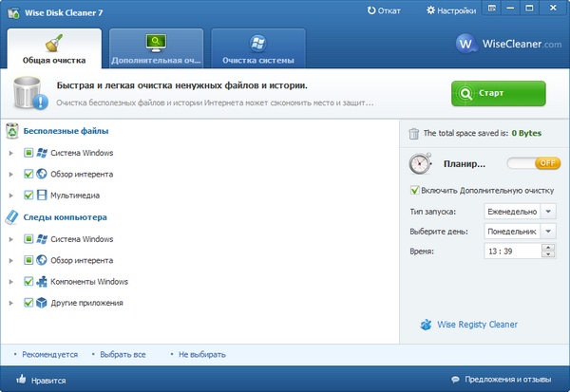Click the stopwatch scheduler icon

click(420, 163)
